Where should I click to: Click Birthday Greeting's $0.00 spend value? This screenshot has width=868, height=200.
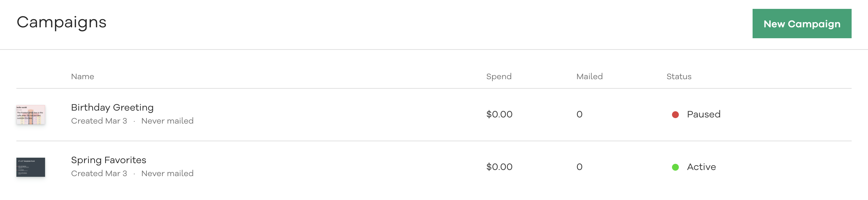[499, 114]
